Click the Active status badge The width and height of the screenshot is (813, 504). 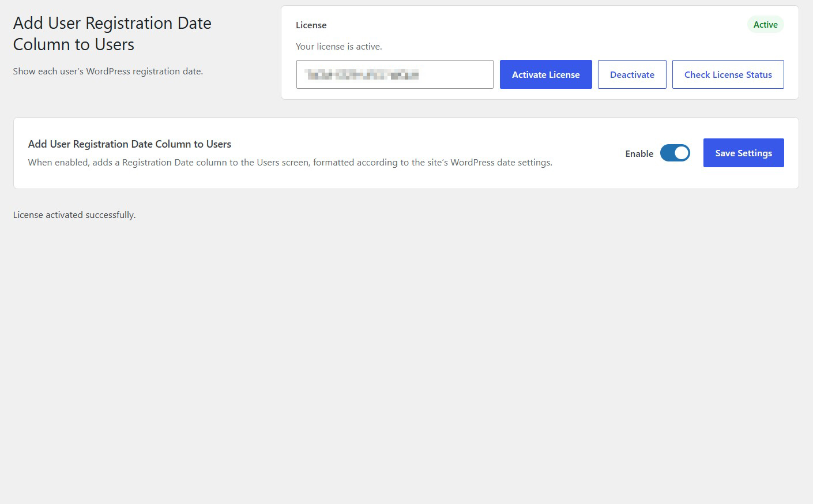(x=765, y=24)
